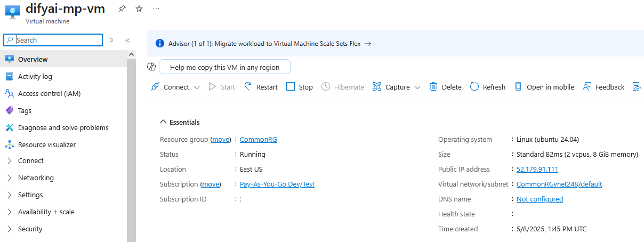Collapse the sidebar with double chevron
This screenshot has height=242, width=644.
coord(127,40)
